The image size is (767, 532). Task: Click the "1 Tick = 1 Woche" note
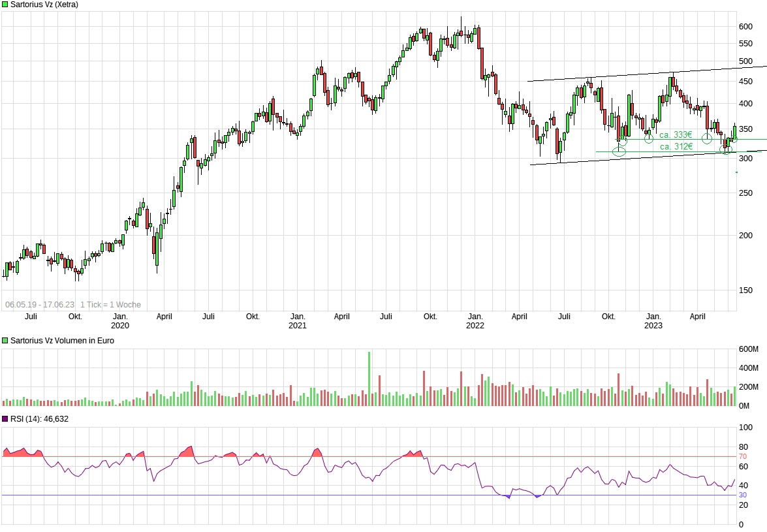[110, 305]
